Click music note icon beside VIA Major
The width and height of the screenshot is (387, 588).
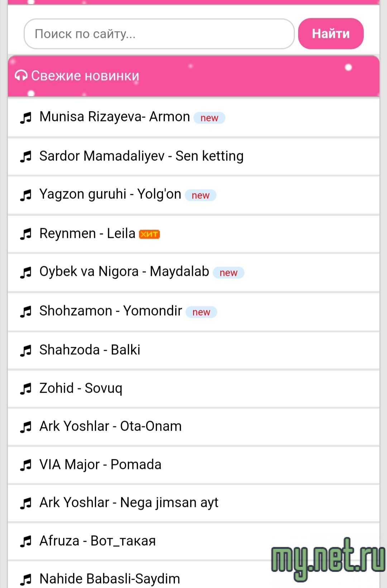point(26,465)
